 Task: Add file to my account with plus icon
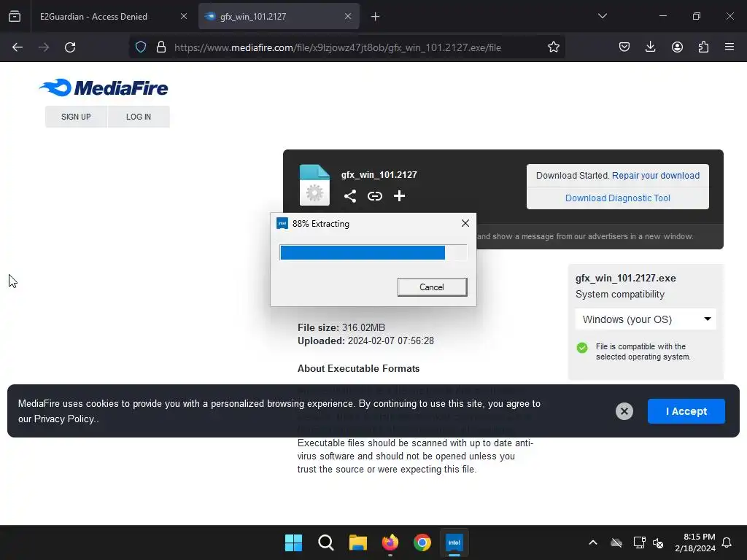[x=399, y=195]
